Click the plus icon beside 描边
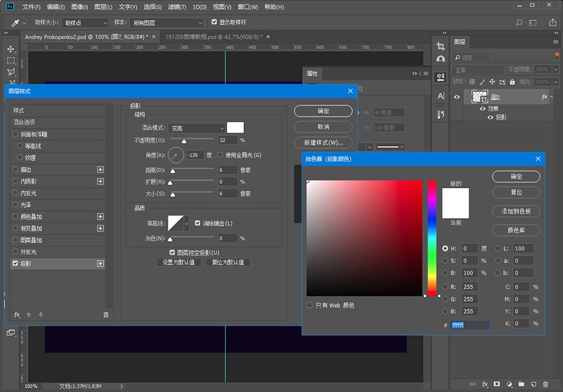 pyautogui.click(x=100, y=169)
